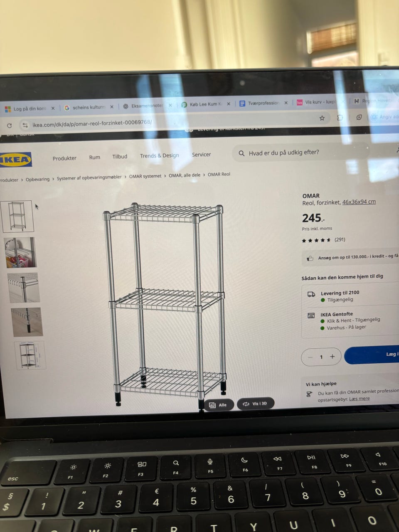Select the dimensions drawing thumbnail
Viewport: 399px width, 532px height.
click(29, 356)
